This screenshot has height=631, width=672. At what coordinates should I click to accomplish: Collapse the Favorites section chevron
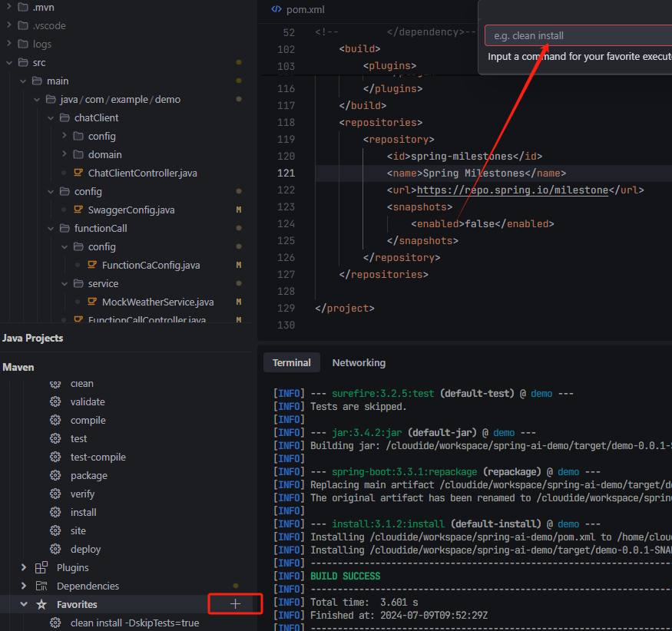[24, 604]
